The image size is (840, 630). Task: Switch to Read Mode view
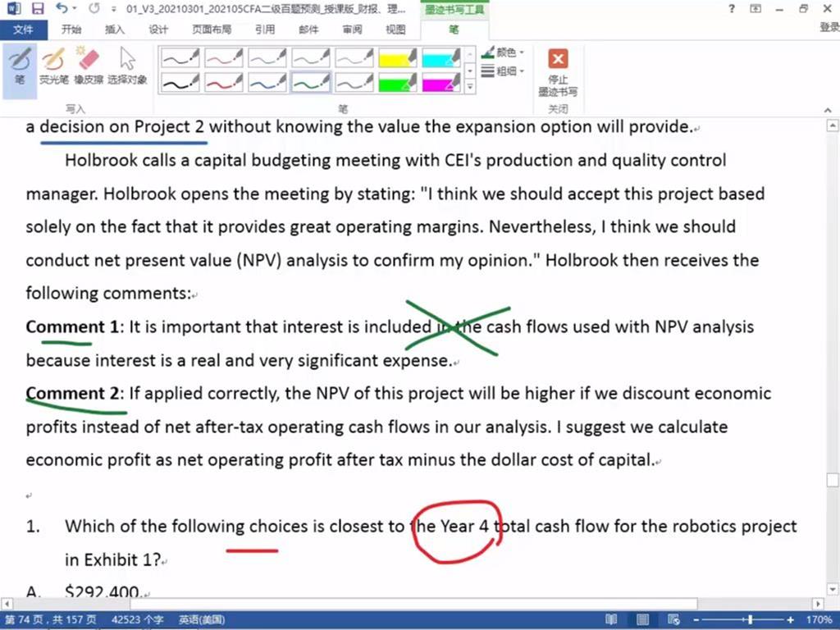pos(611,620)
